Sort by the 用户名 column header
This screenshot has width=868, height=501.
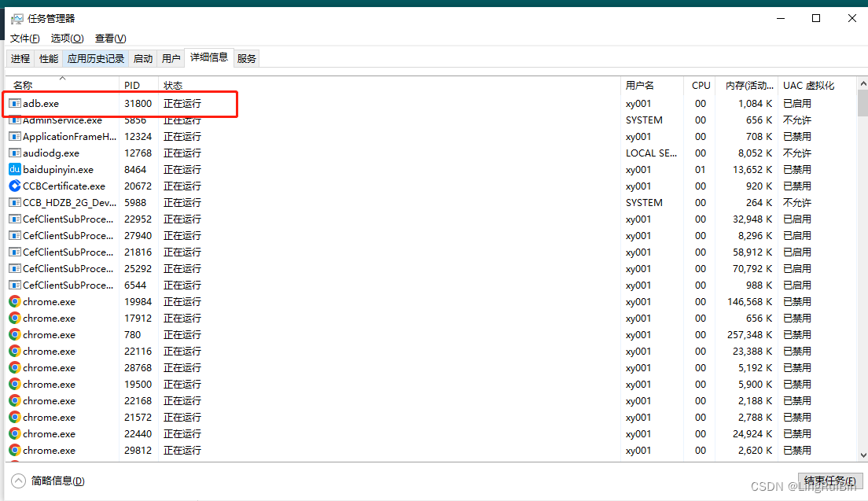(652, 85)
